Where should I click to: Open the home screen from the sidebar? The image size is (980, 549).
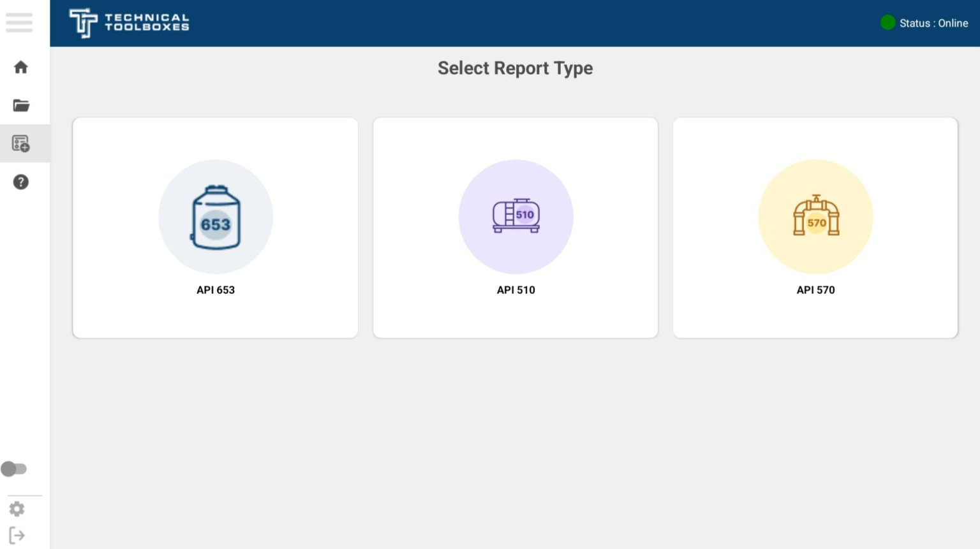click(20, 67)
